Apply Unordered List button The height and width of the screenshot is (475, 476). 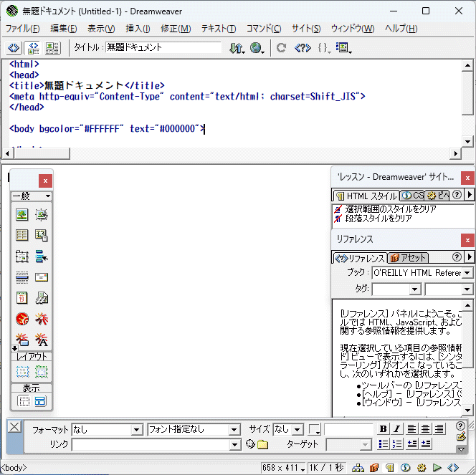(384, 444)
